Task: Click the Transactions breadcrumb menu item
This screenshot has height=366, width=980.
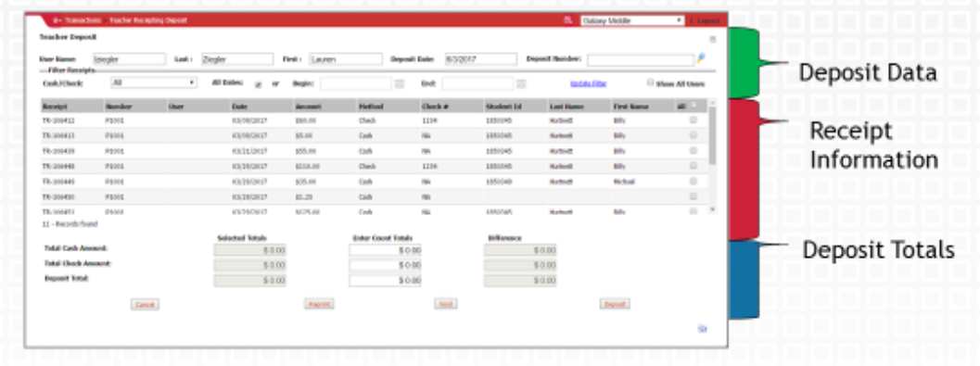Action: 83,20
